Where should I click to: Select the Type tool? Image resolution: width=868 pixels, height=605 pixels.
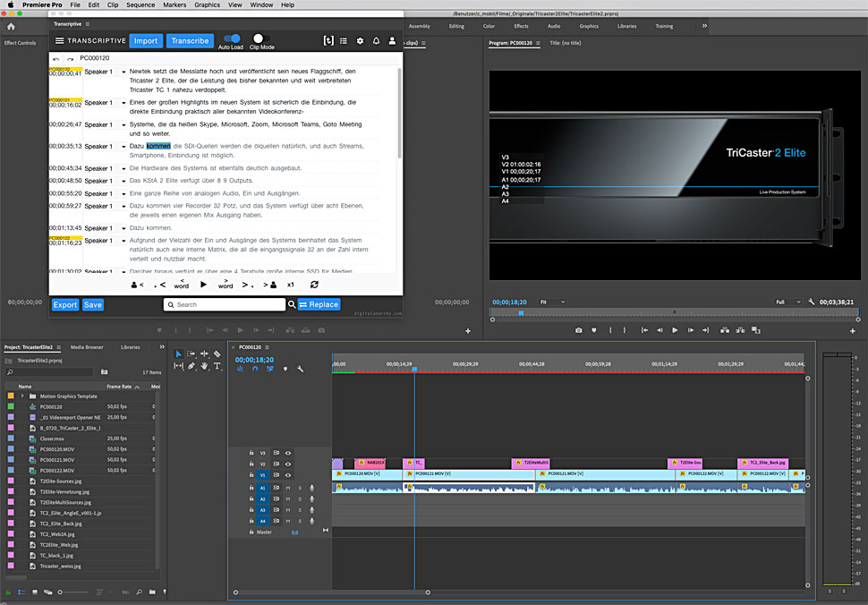(x=217, y=366)
